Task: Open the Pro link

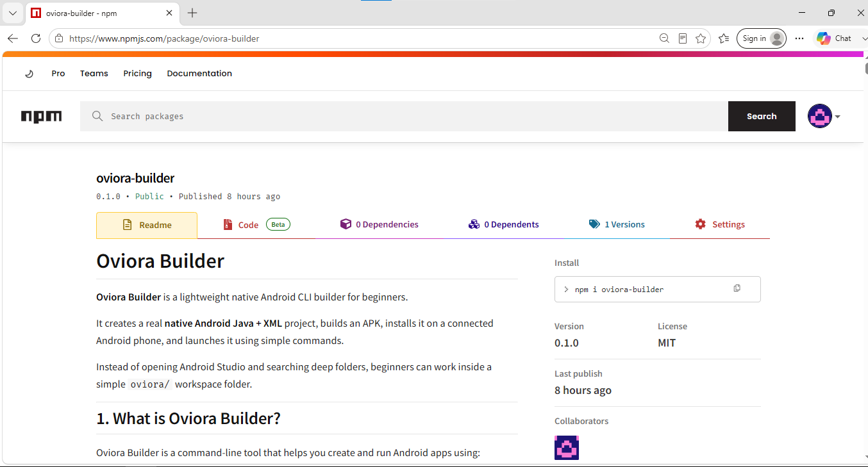Action: coord(58,74)
